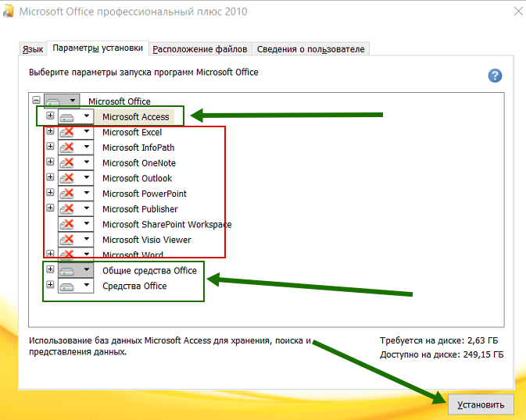Viewport: 526px width, 420px height.
Task: Click the red X icon beside Visio Viewer
Action: coord(67,240)
